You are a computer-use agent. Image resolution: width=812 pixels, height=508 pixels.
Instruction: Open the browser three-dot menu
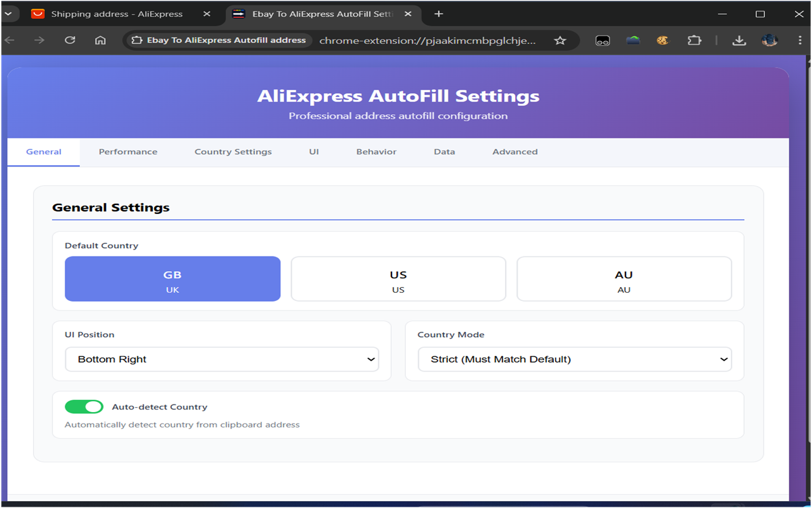point(799,40)
